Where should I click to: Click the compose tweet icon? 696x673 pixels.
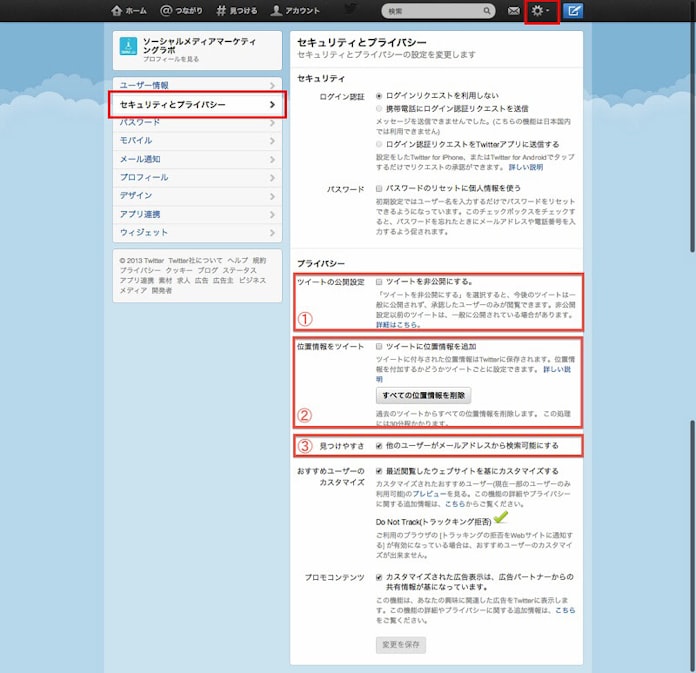[x=573, y=11]
